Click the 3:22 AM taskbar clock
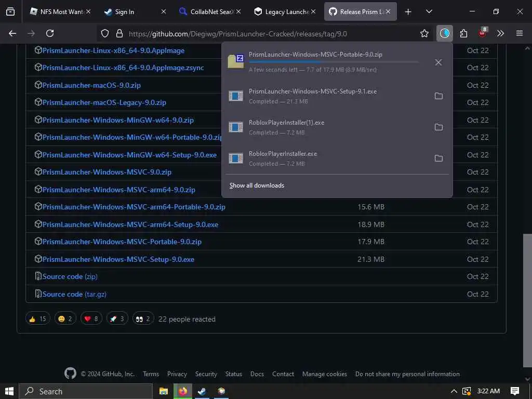 click(488, 391)
